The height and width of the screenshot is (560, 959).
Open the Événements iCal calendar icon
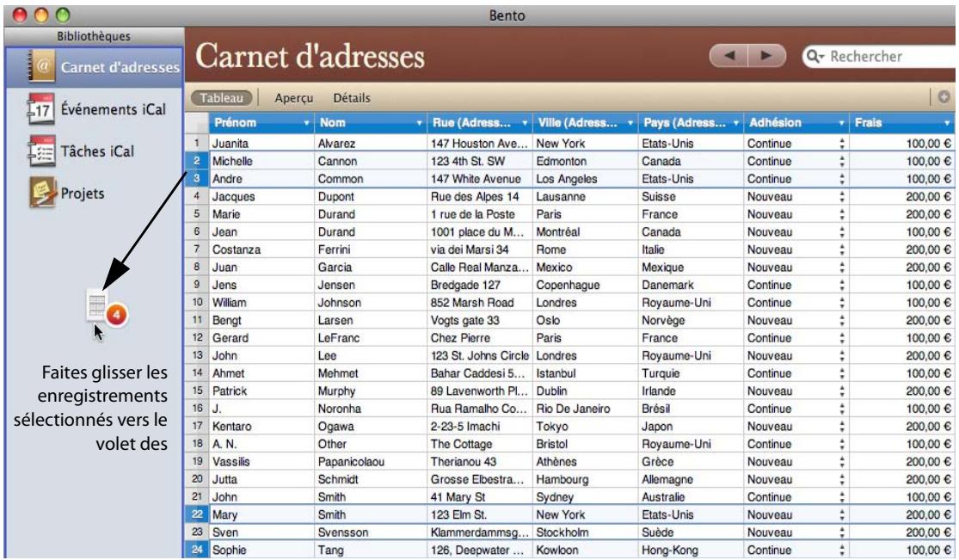pos(41,109)
